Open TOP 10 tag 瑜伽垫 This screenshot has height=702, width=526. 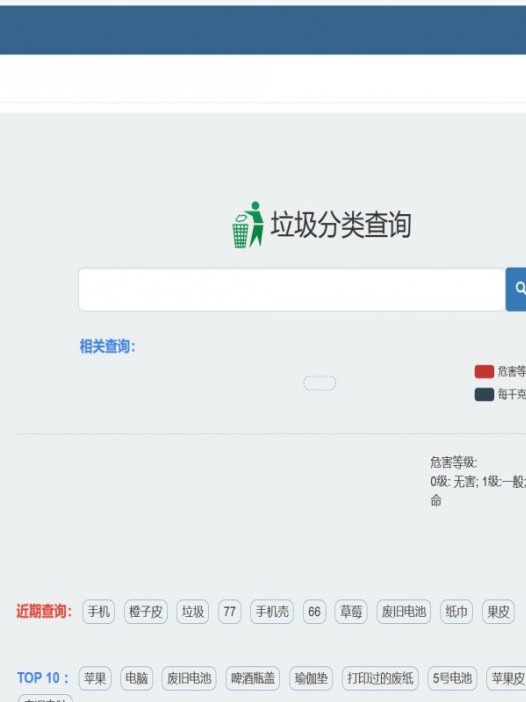tap(311, 678)
